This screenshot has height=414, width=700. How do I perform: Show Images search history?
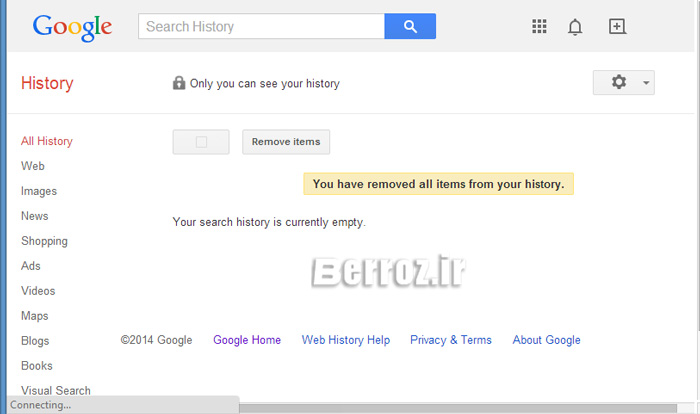point(39,191)
